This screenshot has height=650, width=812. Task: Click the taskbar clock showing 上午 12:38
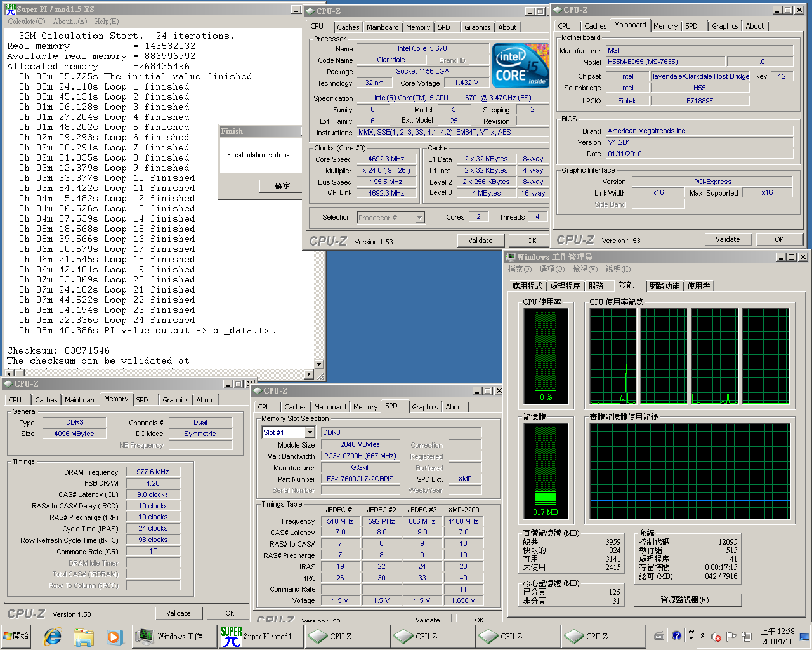pos(777,636)
